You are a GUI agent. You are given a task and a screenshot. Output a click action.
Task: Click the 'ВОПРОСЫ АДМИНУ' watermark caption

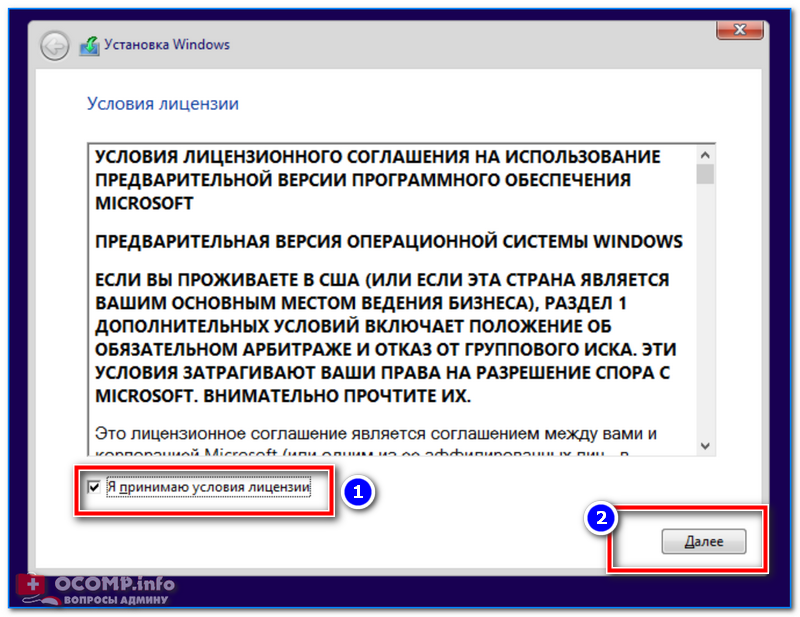click(x=116, y=600)
